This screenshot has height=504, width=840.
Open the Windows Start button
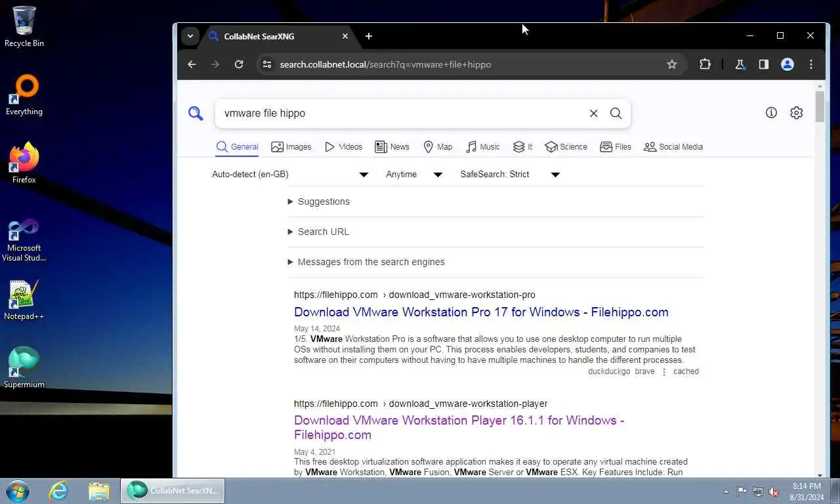18,491
